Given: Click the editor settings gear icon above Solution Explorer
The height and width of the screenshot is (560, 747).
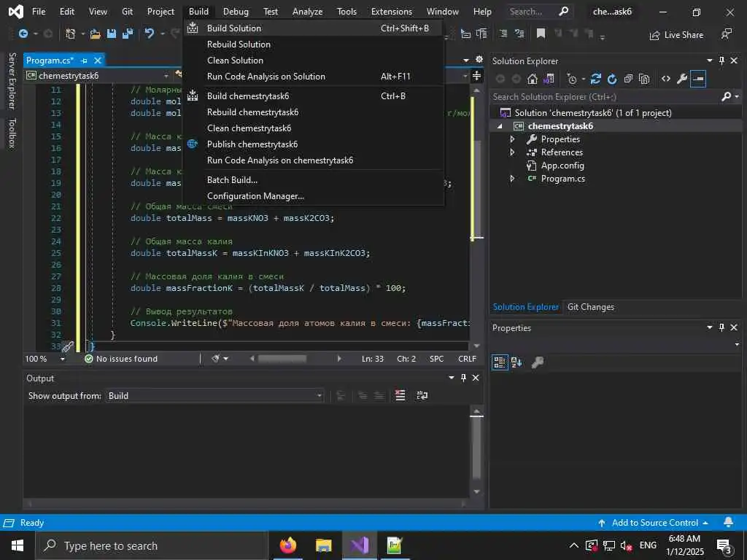Looking at the screenshot, I should click(x=479, y=60).
